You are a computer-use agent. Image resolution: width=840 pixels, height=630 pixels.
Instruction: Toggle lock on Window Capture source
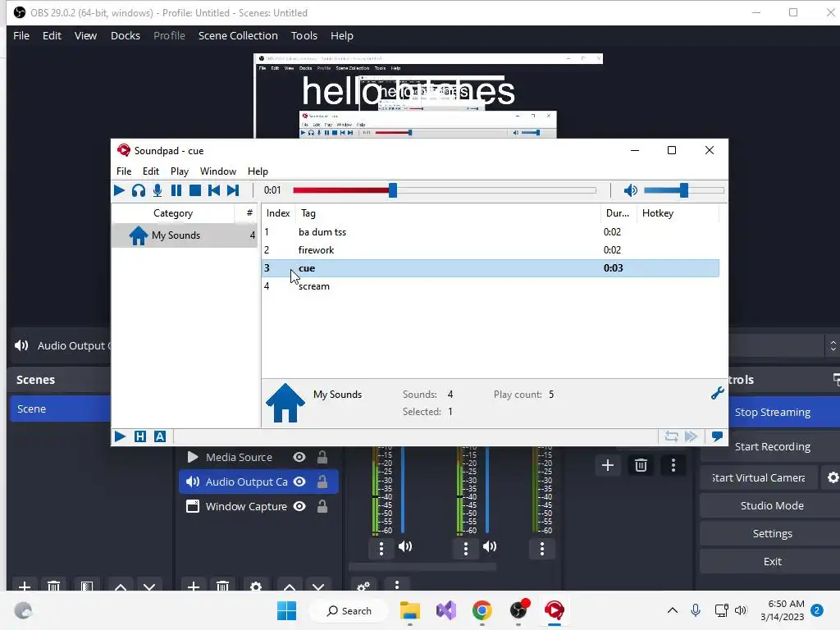pyautogui.click(x=322, y=506)
